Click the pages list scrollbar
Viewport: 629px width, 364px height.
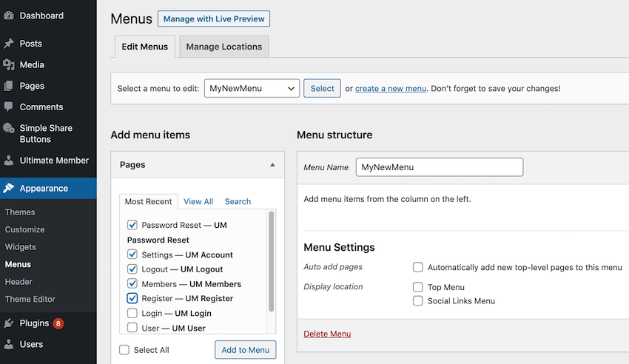pos(271,261)
